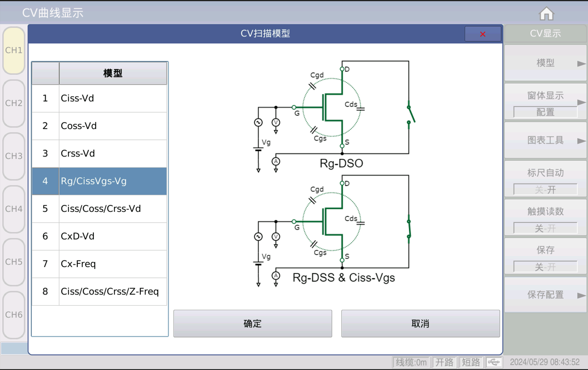Enable 触摸读数 touch readout
The height and width of the screenshot is (370, 588).
(545, 228)
